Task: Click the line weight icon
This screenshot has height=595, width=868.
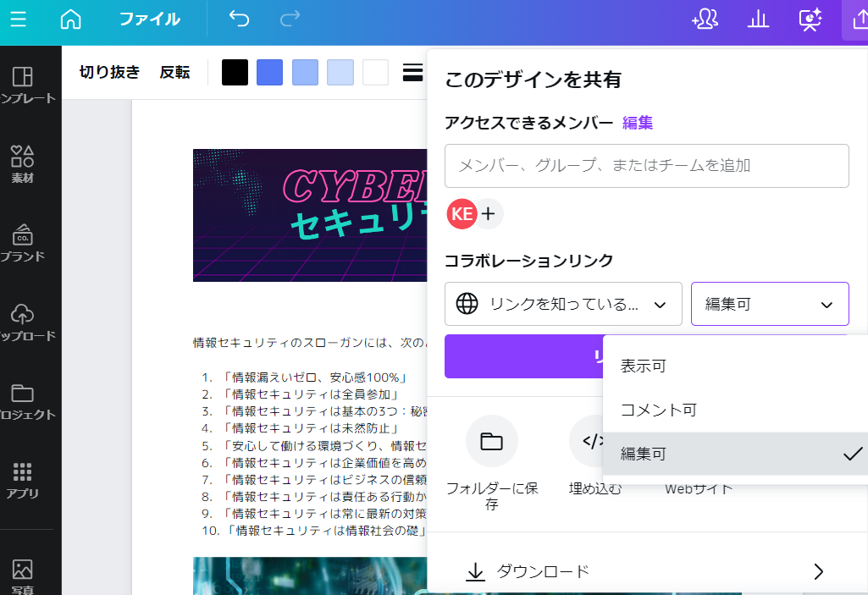Action: 412,73
